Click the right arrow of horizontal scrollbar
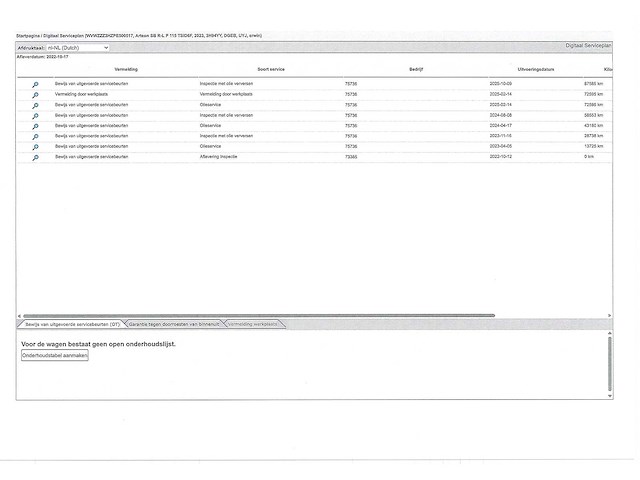The width and height of the screenshot is (640, 480). tap(609, 316)
